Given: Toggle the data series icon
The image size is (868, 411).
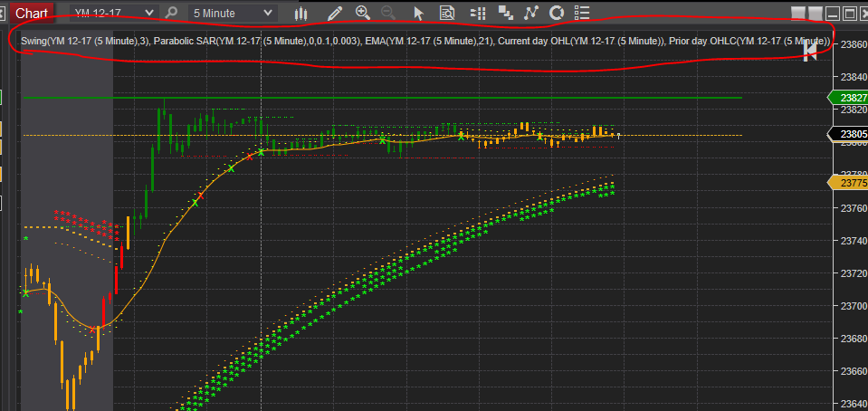Looking at the screenshot, I should pos(505,13).
